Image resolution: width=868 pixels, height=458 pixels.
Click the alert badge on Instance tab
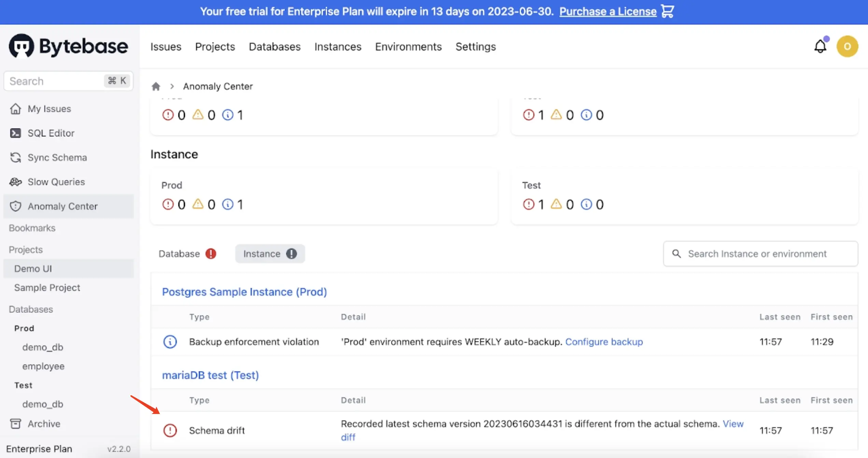coord(291,254)
